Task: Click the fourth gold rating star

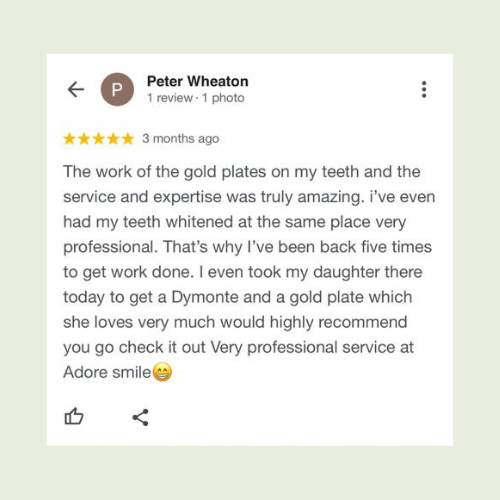Action: click(113, 139)
